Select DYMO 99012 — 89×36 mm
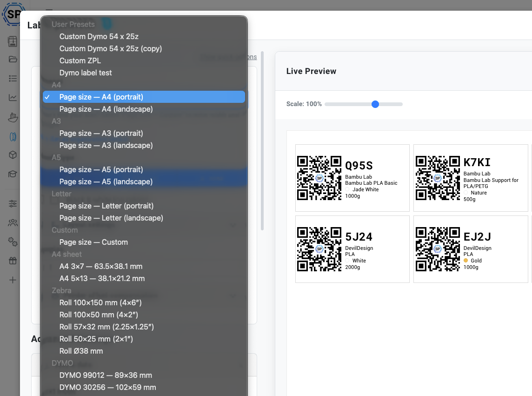The image size is (532, 396). (144, 375)
